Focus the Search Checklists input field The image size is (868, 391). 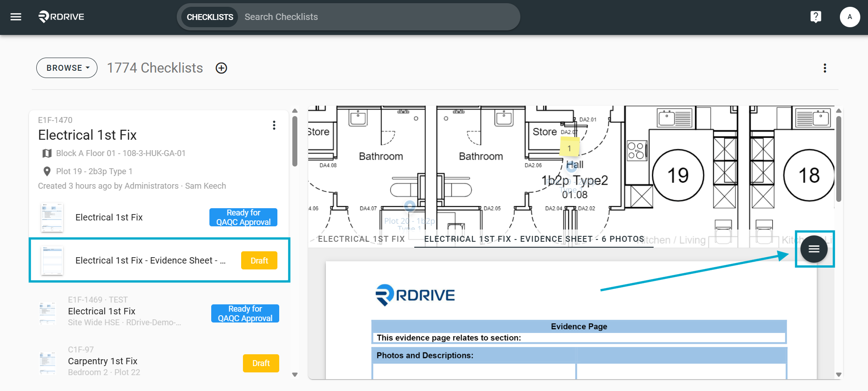point(378,17)
